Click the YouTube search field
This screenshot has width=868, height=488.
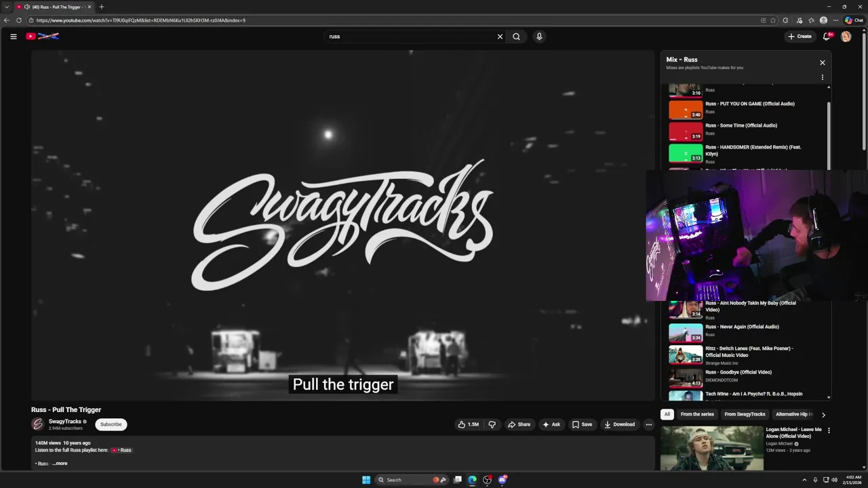point(410,37)
